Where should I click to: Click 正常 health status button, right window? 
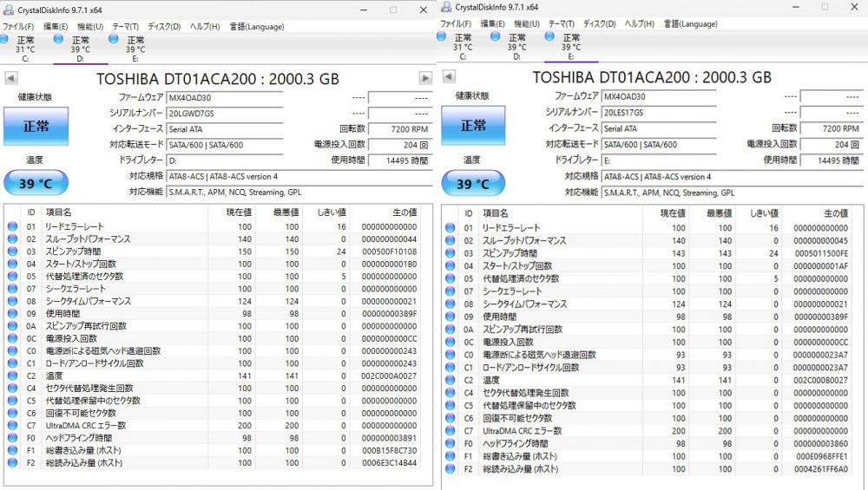(x=473, y=126)
